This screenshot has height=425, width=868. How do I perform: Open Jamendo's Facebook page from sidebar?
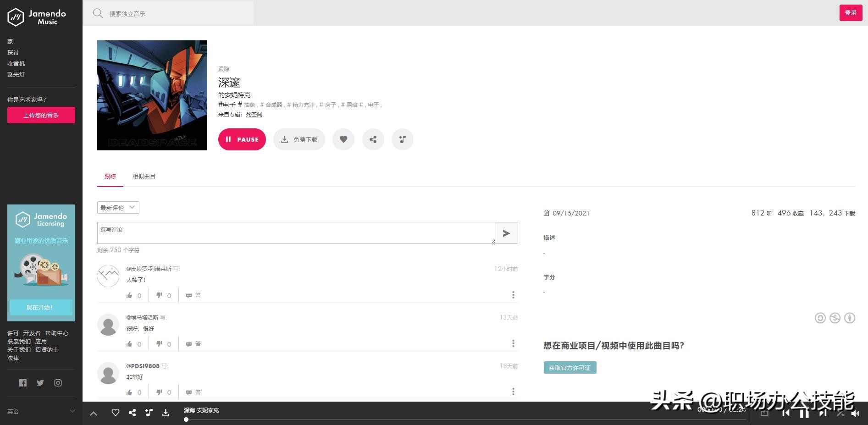click(x=23, y=383)
